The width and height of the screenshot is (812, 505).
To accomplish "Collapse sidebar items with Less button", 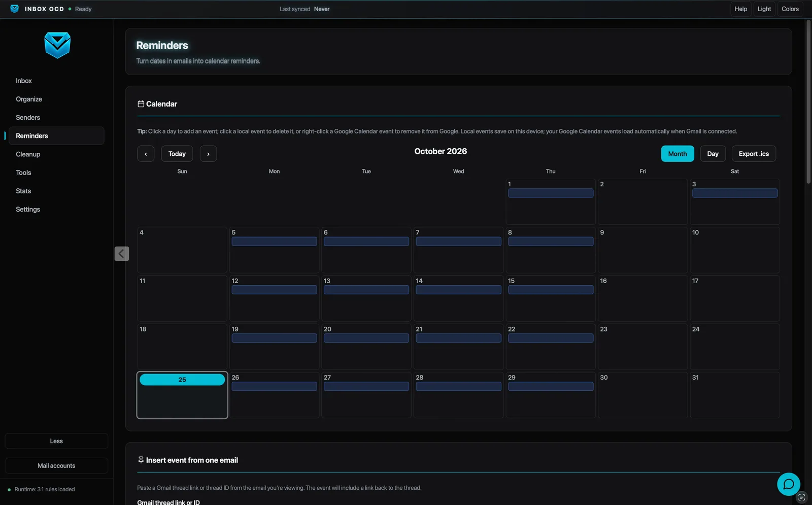I will (56, 441).
